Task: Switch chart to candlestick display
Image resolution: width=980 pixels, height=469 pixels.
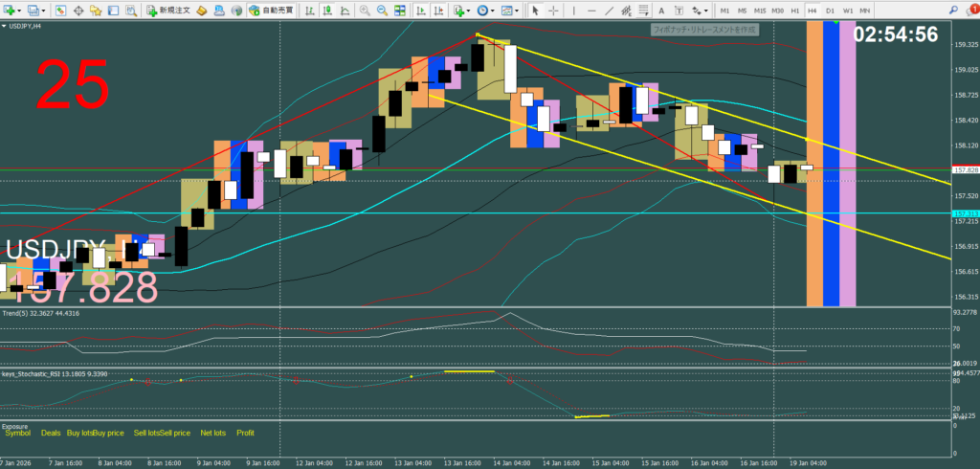Action: pos(327,10)
